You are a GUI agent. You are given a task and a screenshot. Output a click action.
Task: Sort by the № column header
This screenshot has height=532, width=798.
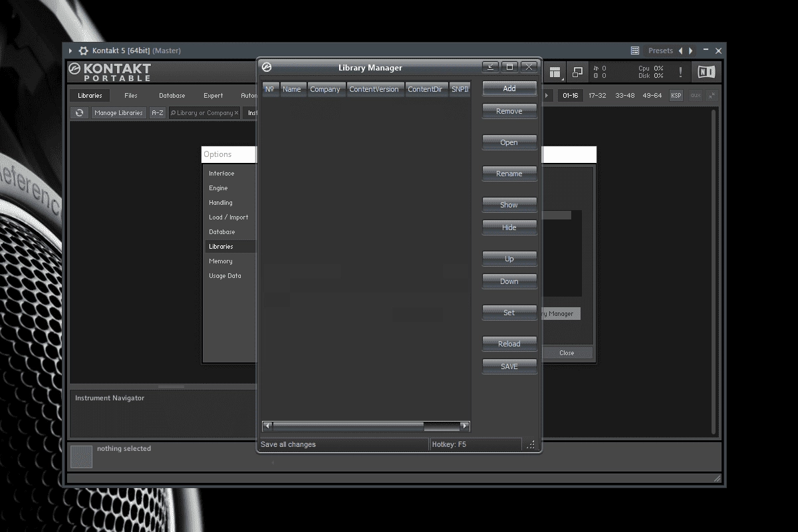coord(270,89)
